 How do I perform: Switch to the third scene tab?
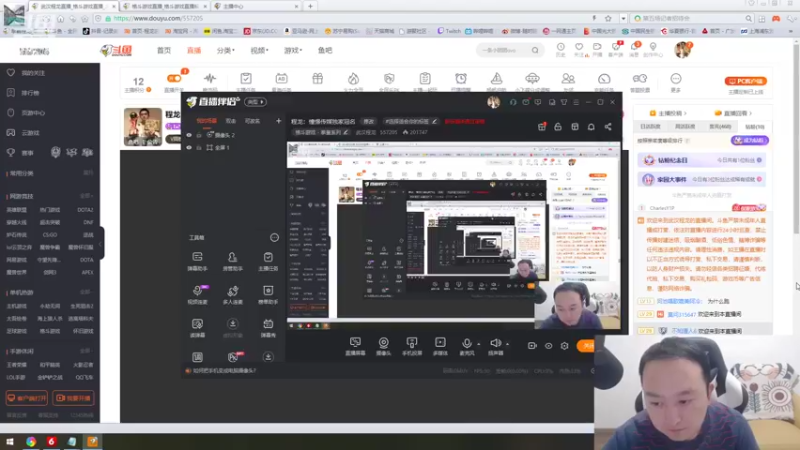[252, 121]
